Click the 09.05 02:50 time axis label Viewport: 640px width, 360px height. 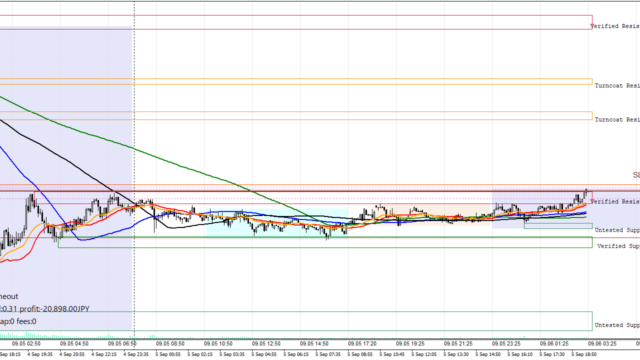coord(26,344)
